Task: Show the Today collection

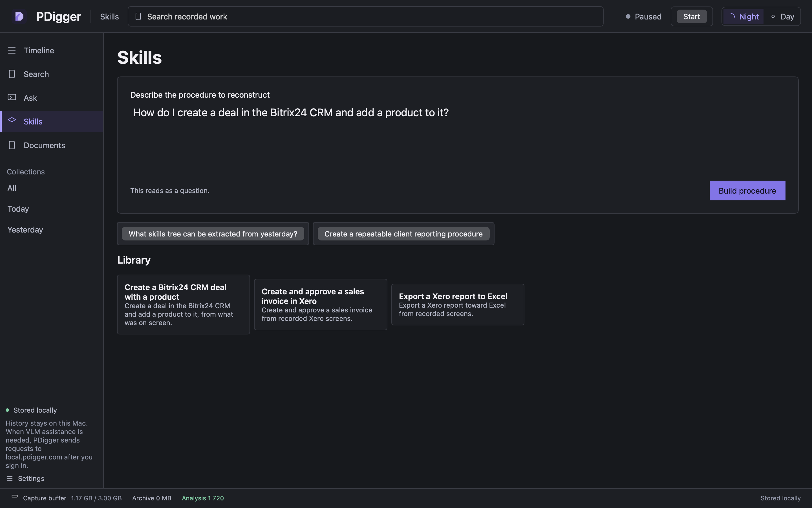Action: pos(18,209)
